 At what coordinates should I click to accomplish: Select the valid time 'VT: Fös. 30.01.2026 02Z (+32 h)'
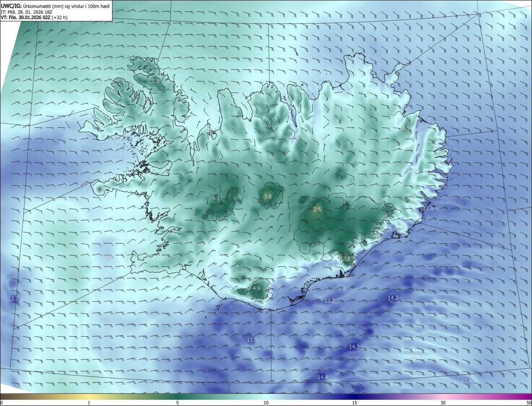pyautogui.click(x=34, y=17)
